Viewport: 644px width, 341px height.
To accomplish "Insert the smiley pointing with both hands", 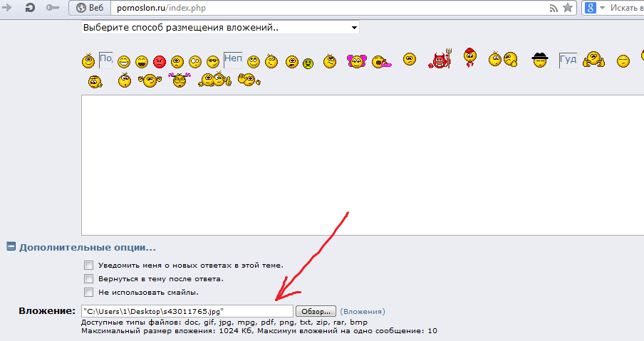I will click(x=593, y=60).
